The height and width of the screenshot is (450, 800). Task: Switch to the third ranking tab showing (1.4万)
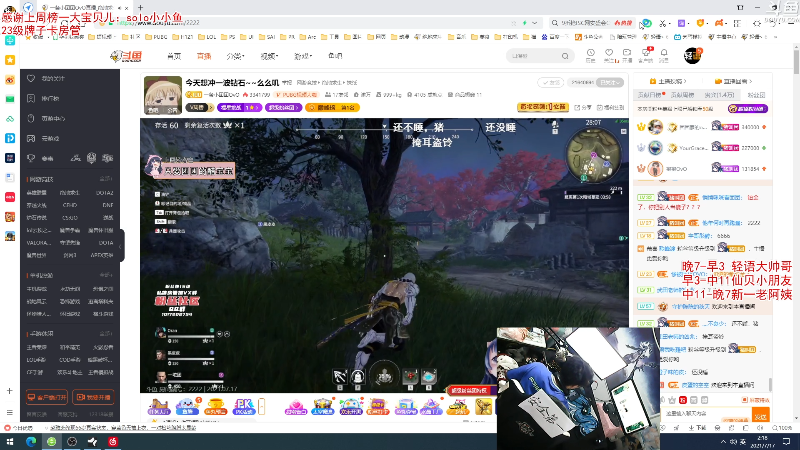pyautogui.click(x=719, y=95)
